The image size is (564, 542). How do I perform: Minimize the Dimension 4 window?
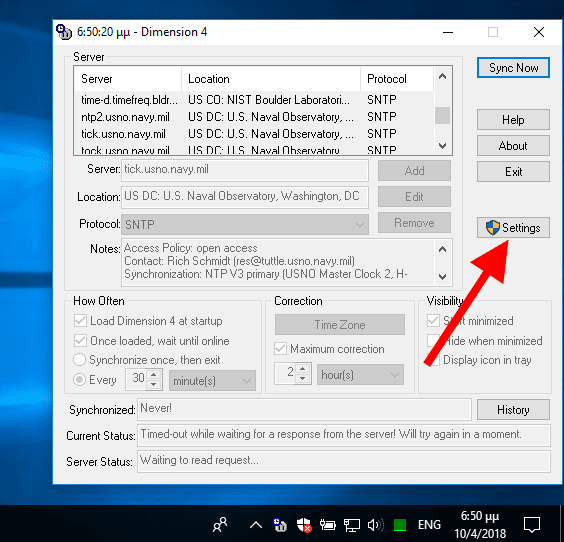448,32
